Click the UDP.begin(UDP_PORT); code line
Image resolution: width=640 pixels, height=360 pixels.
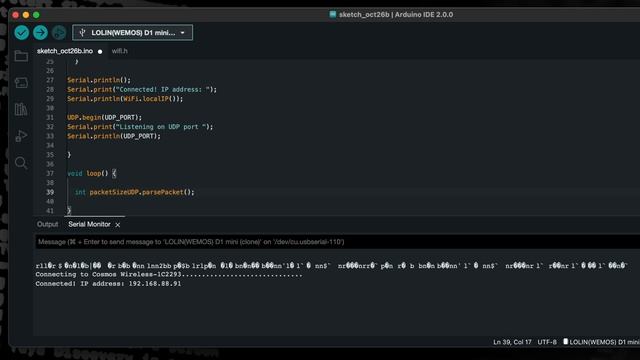pyautogui.click(x=104, y=118)
